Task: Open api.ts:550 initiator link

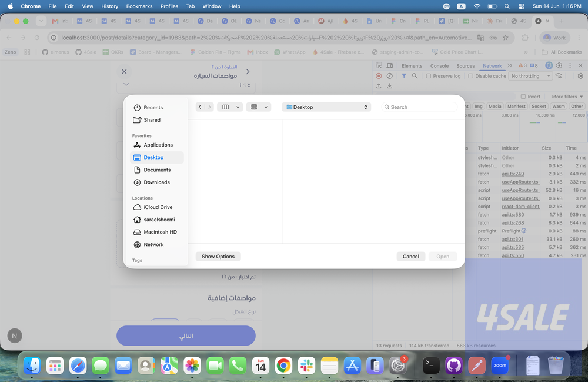Action: click(x=513, y=255)
